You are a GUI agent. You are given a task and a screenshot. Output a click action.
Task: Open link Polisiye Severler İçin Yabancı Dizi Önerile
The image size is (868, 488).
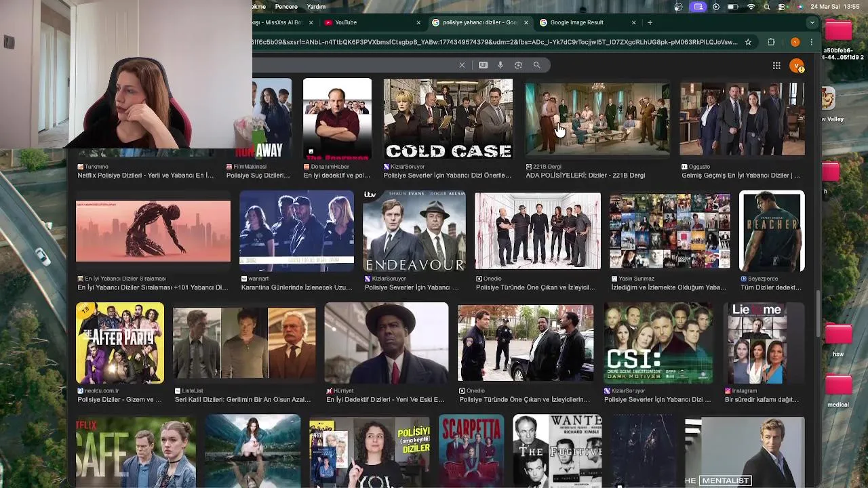pos(447,175)
